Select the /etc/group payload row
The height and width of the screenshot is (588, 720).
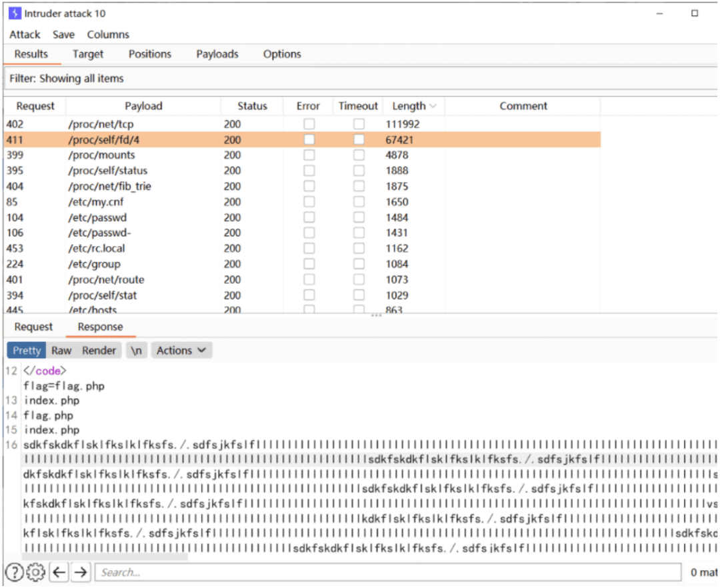(302, 264)
